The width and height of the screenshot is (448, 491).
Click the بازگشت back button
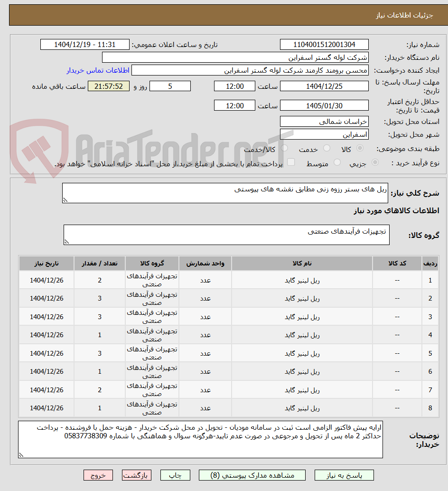(x=137, y=475)
